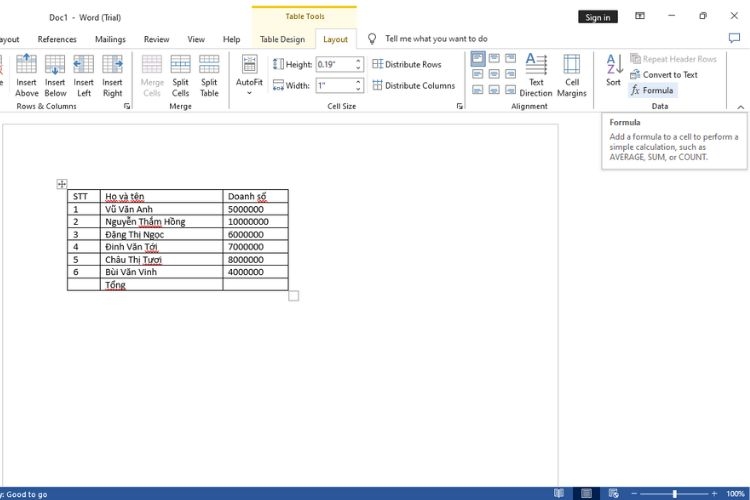Click the empty total cell beside Tổng
The height and width of the screenshot is (500, 750).
pyautogui.click(x=255, y=284)
